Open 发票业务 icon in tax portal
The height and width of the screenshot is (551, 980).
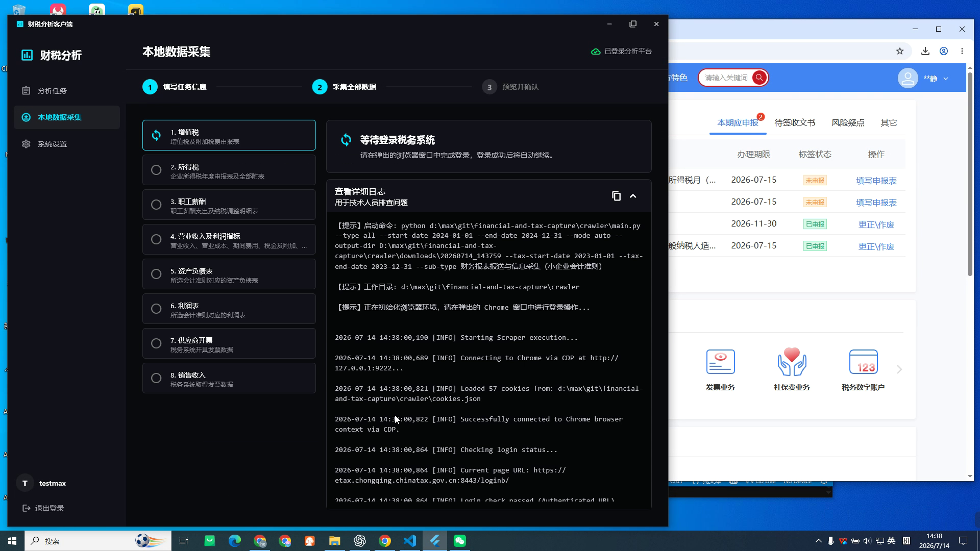[720, 370]
